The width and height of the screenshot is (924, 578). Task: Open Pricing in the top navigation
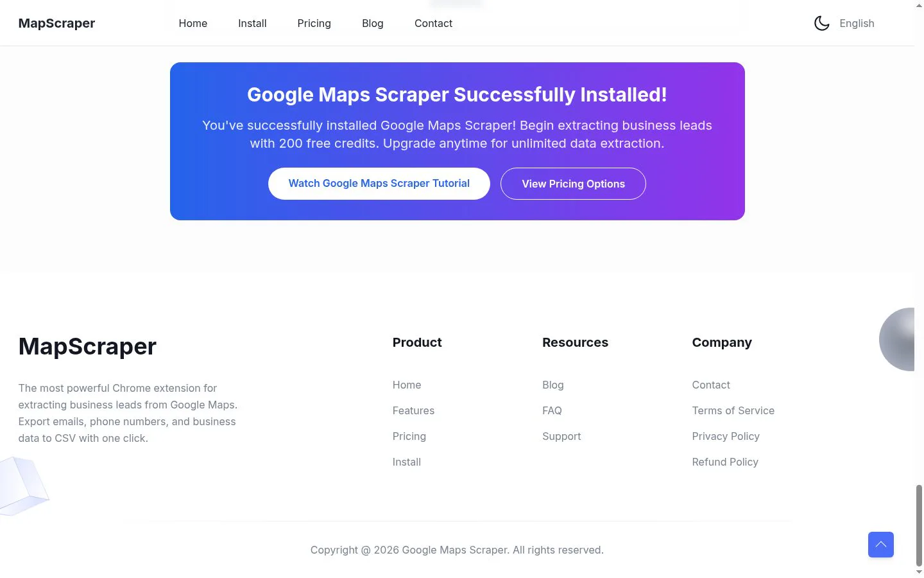coord(314,24)
